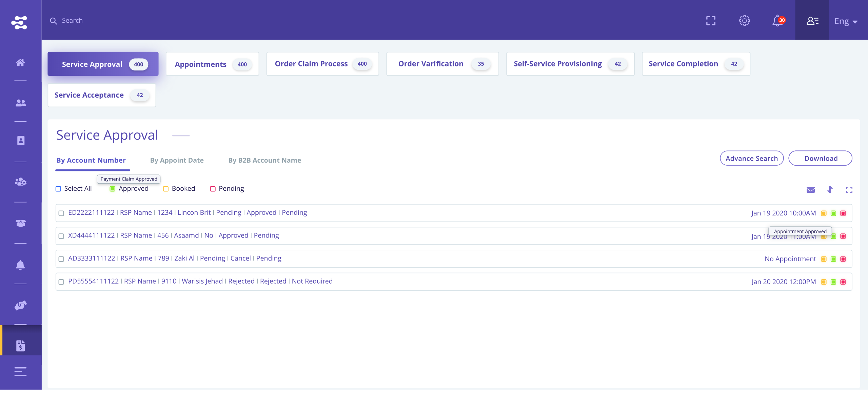Image resolution: width=868 pixels, height=393 pixels.
Task: Open the user settings gear sidebar icon
Action: [21, 182]
